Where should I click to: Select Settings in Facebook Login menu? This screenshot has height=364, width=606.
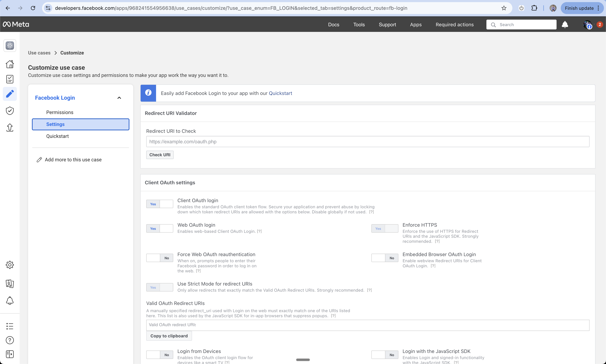[80, 124]
